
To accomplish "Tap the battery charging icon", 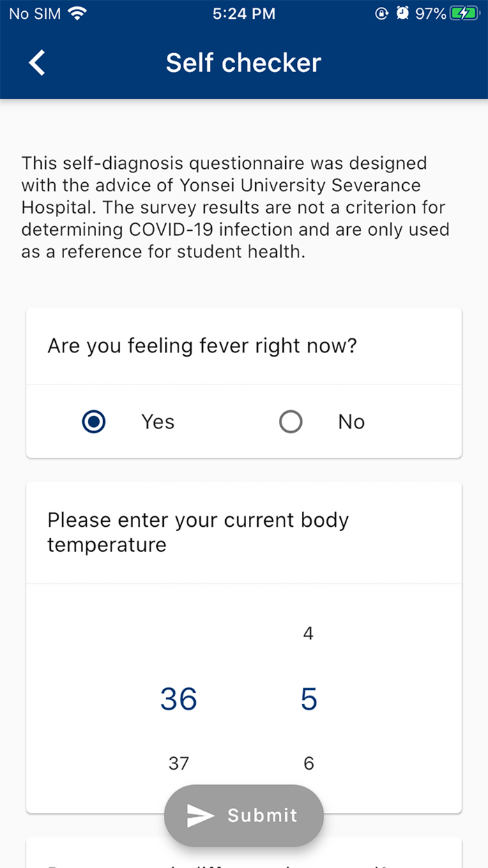I will pos(464,13).
